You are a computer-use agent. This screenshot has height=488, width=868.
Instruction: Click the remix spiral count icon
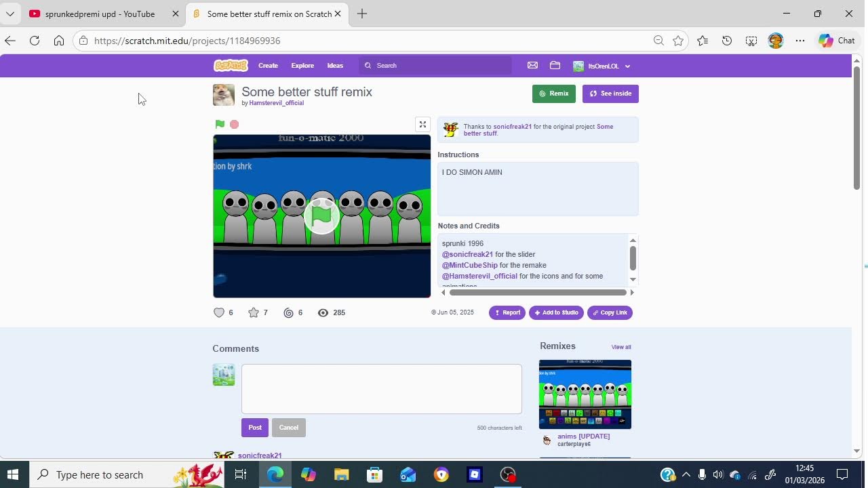(x=289, y=312)
